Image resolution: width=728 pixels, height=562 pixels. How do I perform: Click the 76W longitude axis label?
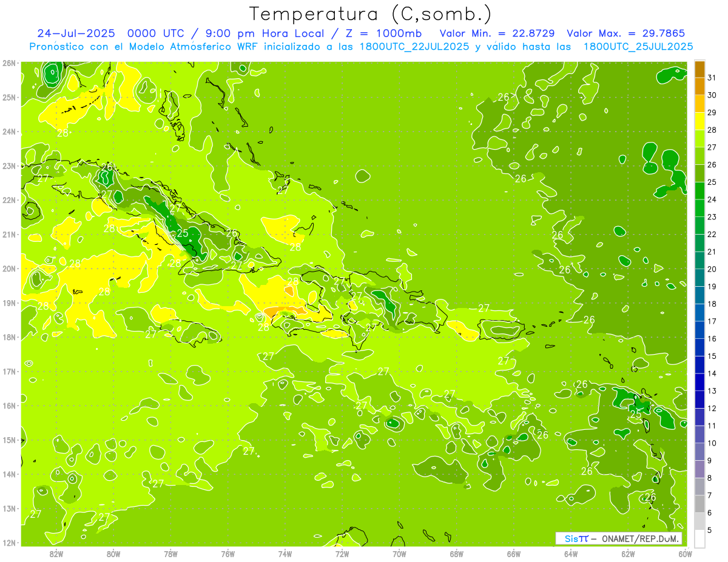[x=228, y=554]
